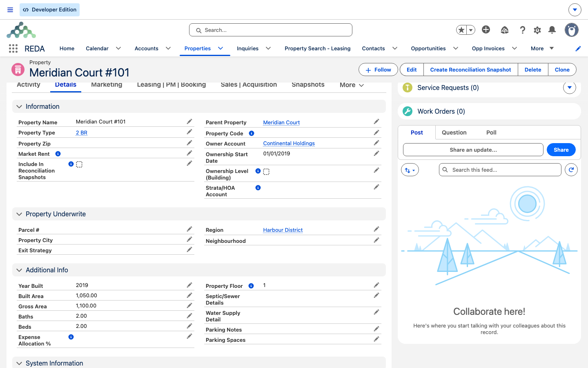
Task: Open the Meridian Court parent property link
Action: [x=281, y=122]
